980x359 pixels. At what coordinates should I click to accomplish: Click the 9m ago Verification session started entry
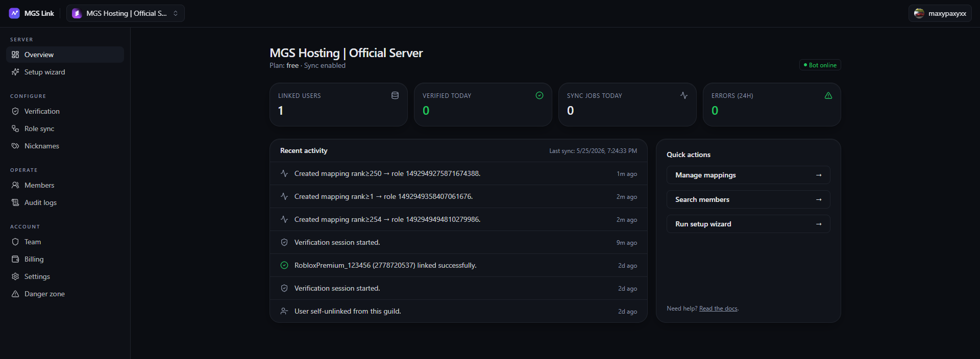coord(458,242)
